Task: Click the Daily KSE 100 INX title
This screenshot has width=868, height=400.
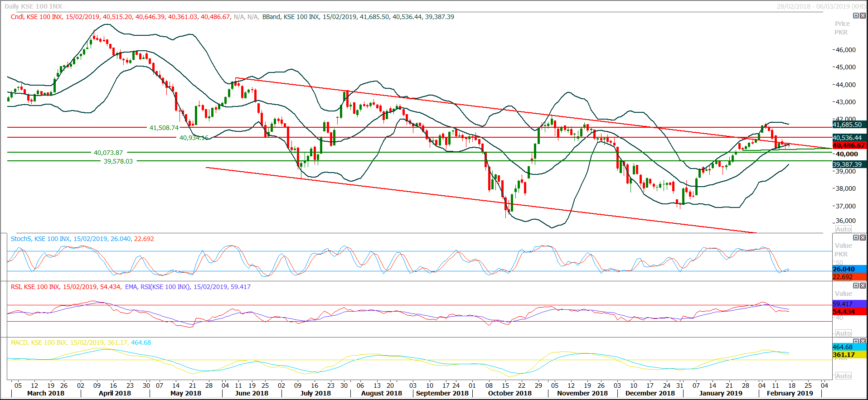Action: (x=34, y=6)
